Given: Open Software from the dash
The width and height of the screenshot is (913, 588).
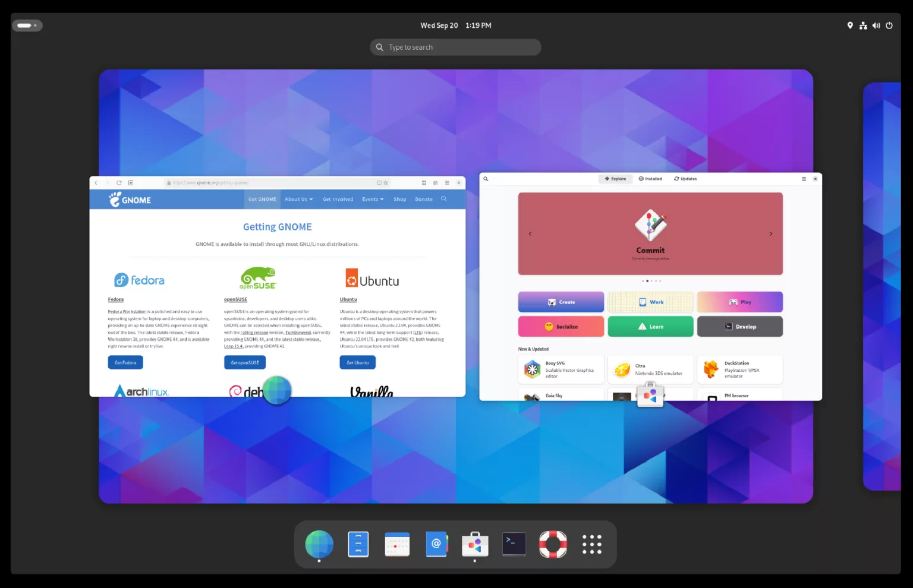Looking at the screenshot, I should pyautogui.click(x=475, y=544).
